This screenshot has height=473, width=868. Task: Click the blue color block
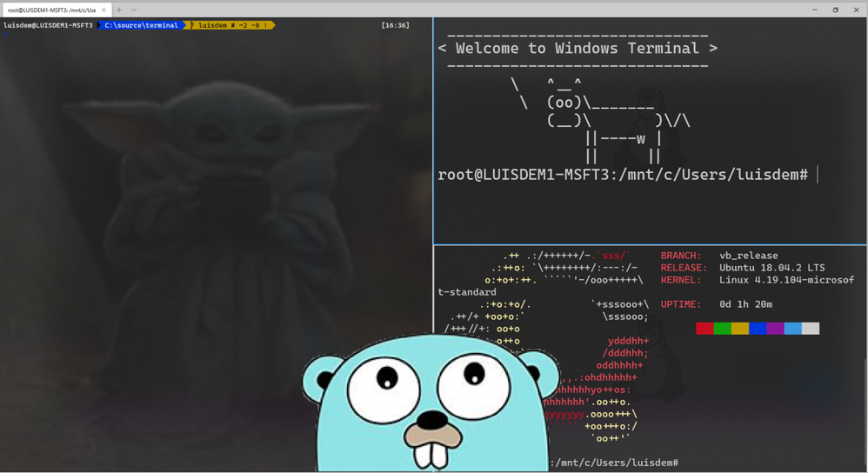758,329
